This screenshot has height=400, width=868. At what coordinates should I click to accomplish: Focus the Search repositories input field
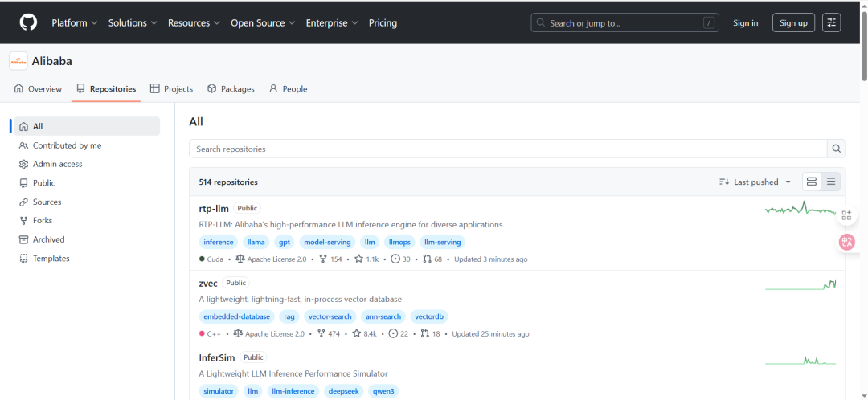click(x=508, y=149)
